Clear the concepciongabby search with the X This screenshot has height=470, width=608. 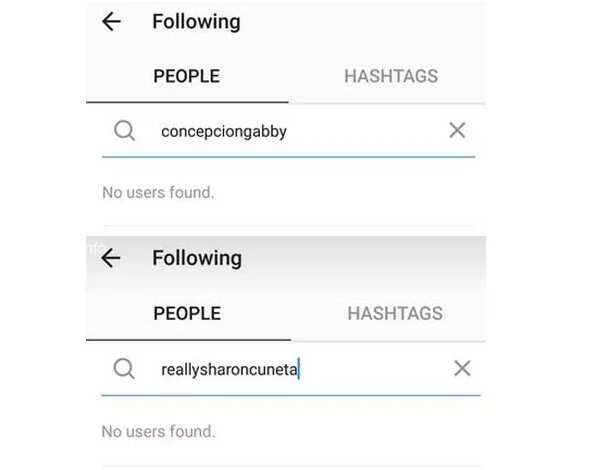pos(457,130)
